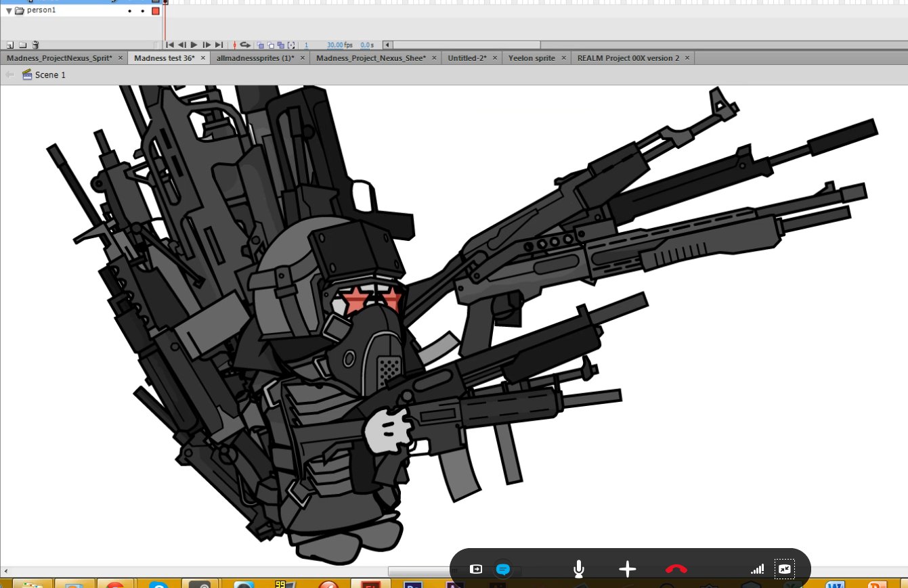Viewport: 908px width, 588px height.
Task: Open Skype chat bubble in call bar
Action: point(502,570)
